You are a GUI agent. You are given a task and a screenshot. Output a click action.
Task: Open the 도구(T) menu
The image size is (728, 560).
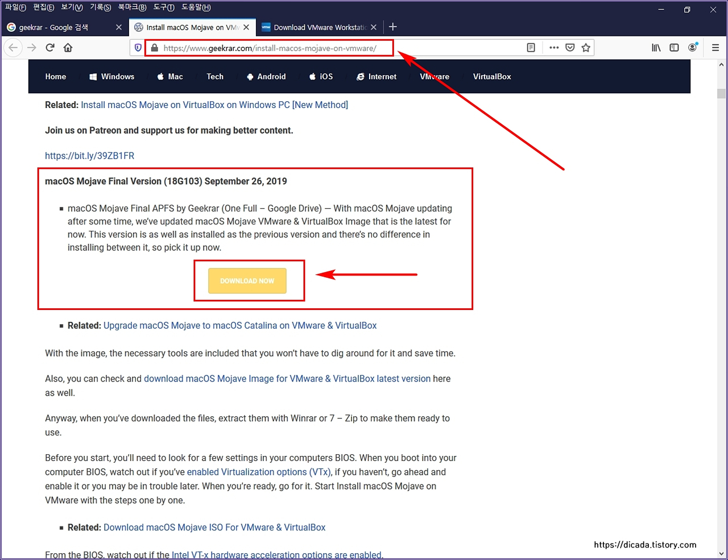click(164, 7)
